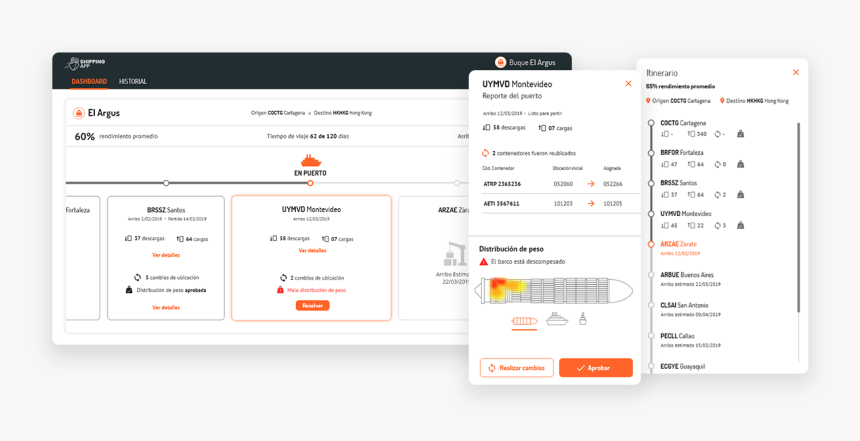Click the weight icon in Cartagena itinerary row
Screen dimensions: 860x441
(x=740, y=133)
